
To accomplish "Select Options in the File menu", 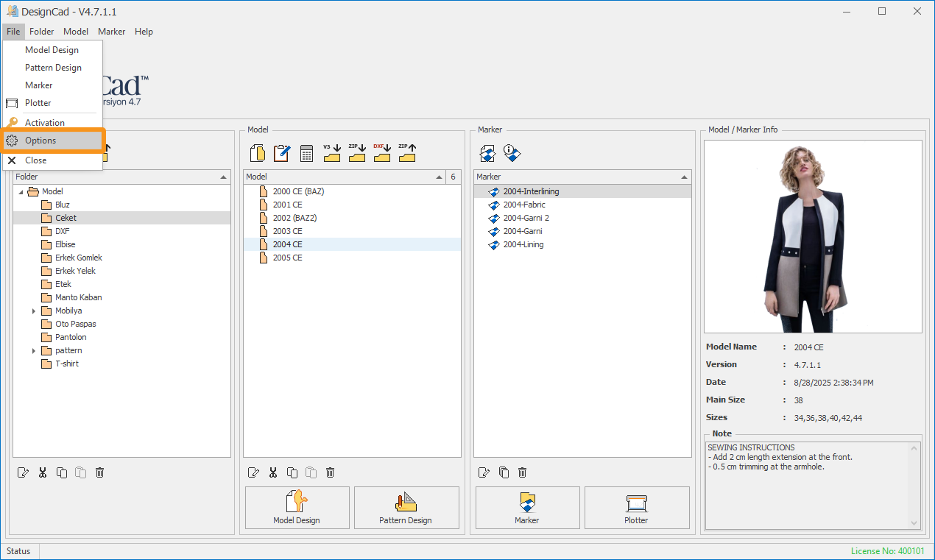I will [x=40, y=141].
